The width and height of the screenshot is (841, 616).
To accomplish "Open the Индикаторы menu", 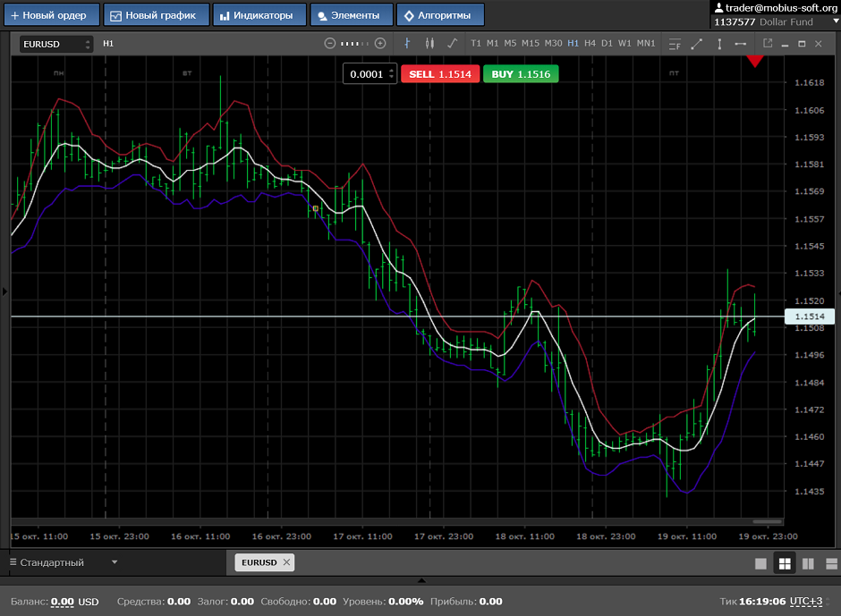I will point(259,15).
